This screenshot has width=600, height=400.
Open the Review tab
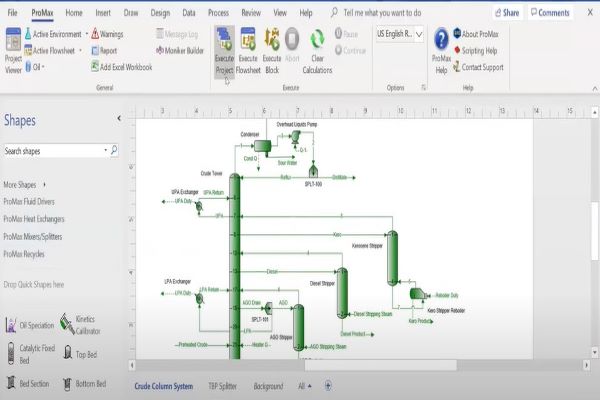251,13
